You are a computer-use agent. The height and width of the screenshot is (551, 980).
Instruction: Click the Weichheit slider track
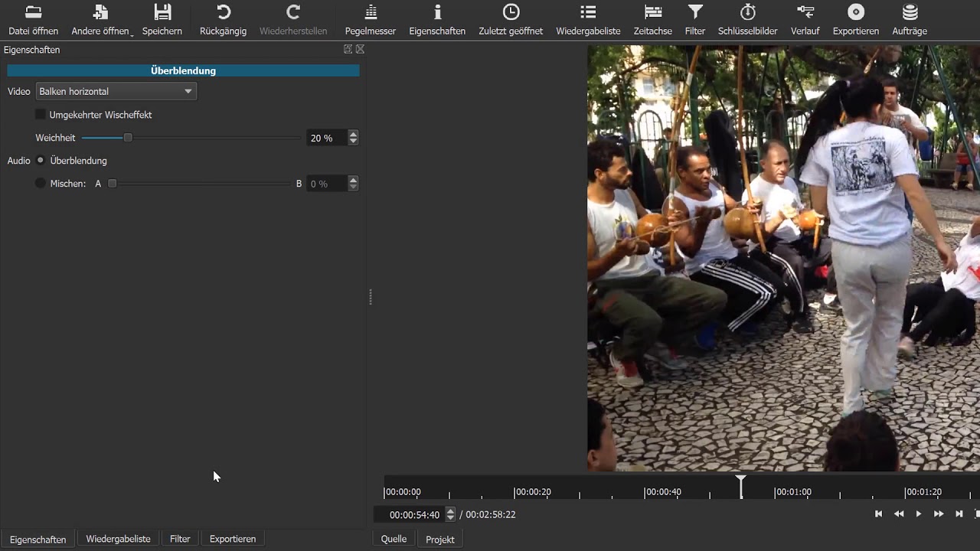tap(191, 138)
